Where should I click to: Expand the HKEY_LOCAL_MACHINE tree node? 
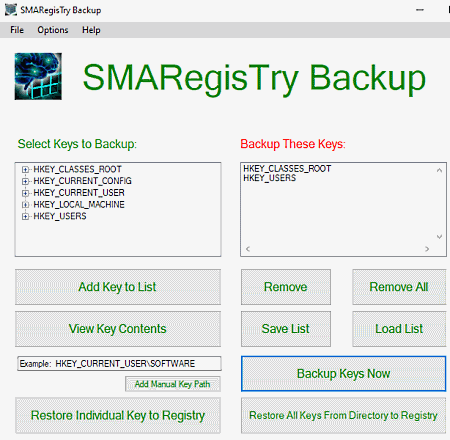[x=25, y=205]
